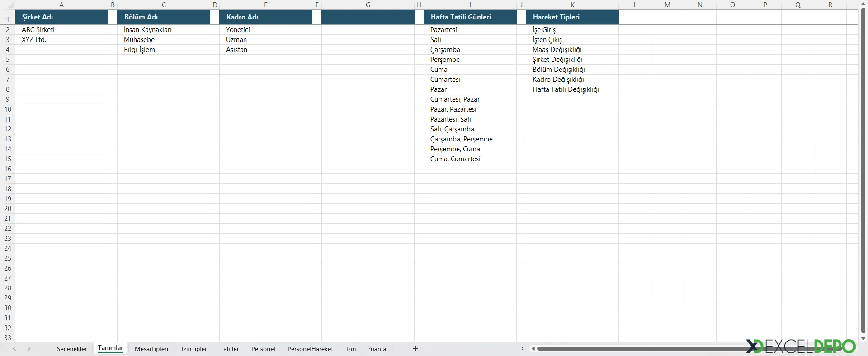The width and height of the screenshot is (868, 356).
Task: Go to the PersonelHareket sheet tab
Action: (310, 349)
